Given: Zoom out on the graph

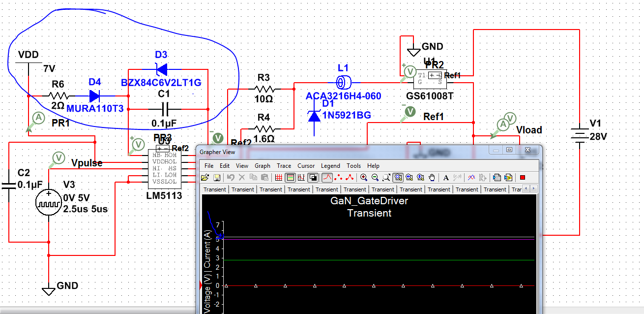Looking at the screenshot, I should (375, 177).
